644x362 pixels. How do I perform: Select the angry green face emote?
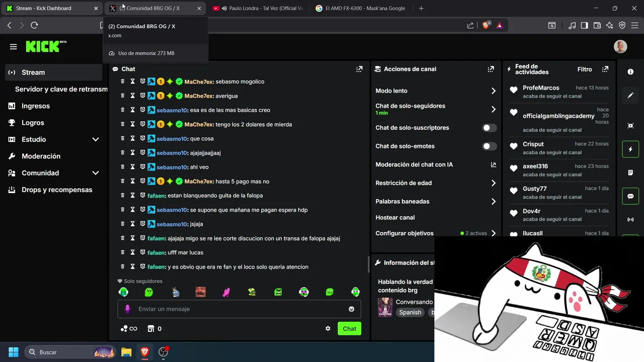(x=278, y=292)
